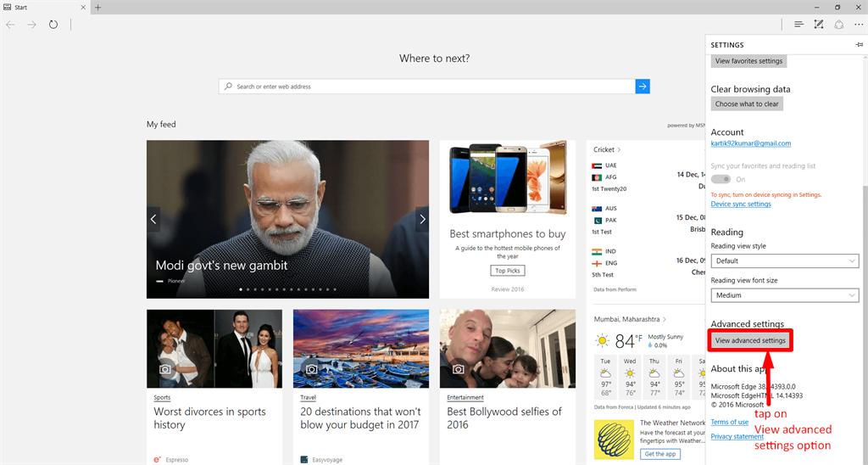
Task: Toggle the Sync your favorites switch
Action: click(x=721, y=179)
